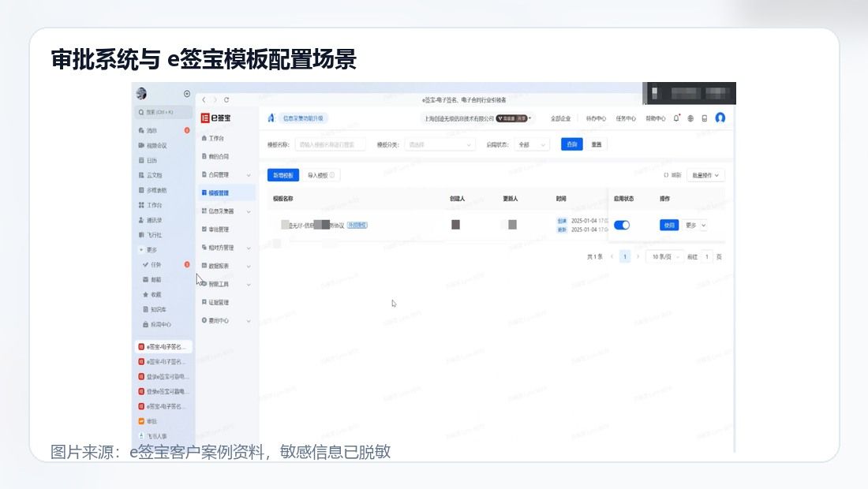
Task: Click the 刷新 refresh control above the table
Action: (672, 175)
